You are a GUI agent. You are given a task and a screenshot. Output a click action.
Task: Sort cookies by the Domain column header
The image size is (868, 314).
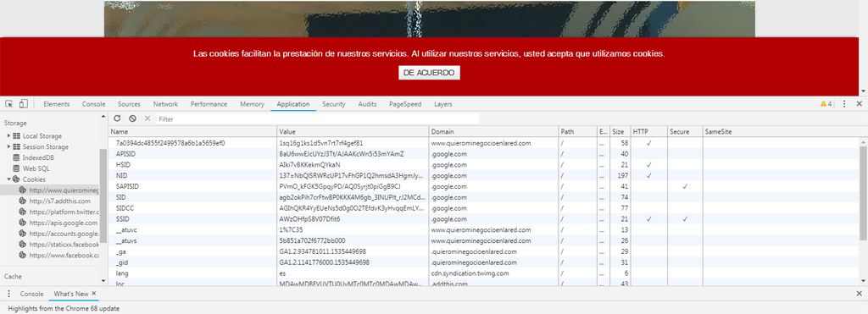tap(494, 131)
